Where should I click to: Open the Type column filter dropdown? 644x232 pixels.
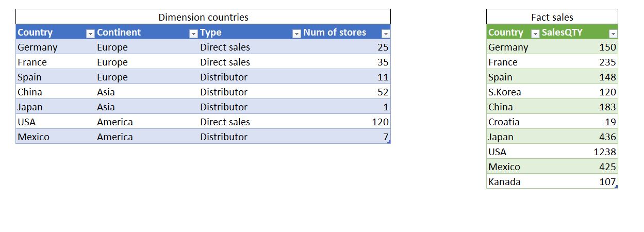[296, 34]
